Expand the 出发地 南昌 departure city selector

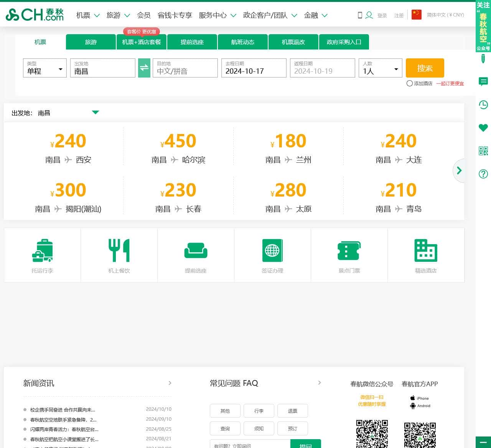point(96,112)
